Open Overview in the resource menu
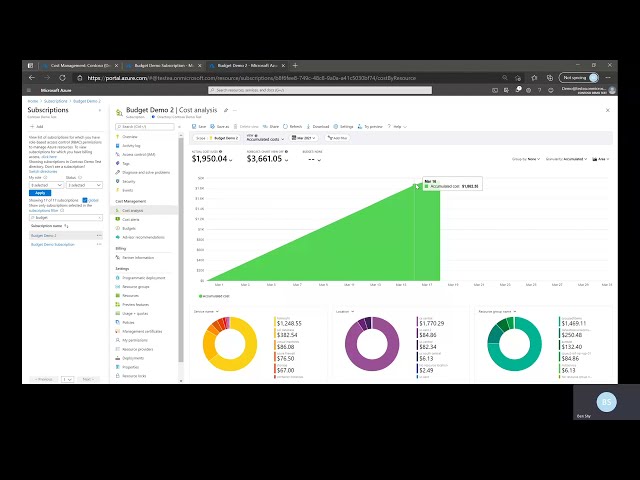640x480 pixels. (130, 137)
